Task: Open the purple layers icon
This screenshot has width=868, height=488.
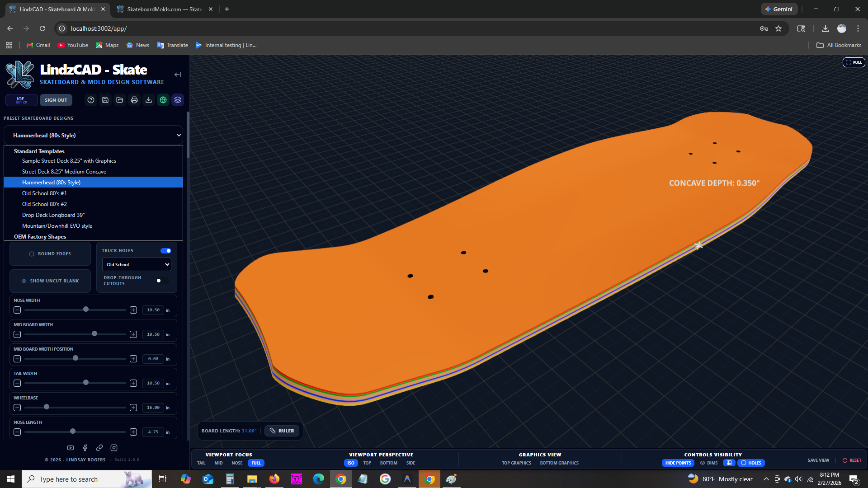Action: pyautogui.click(x=177, y=100)
